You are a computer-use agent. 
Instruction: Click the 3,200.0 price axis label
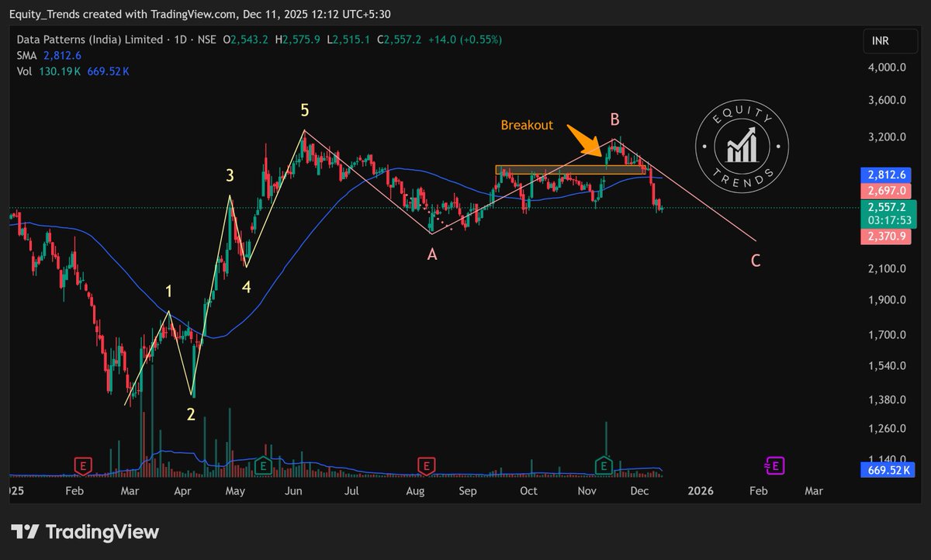(888, 137)
